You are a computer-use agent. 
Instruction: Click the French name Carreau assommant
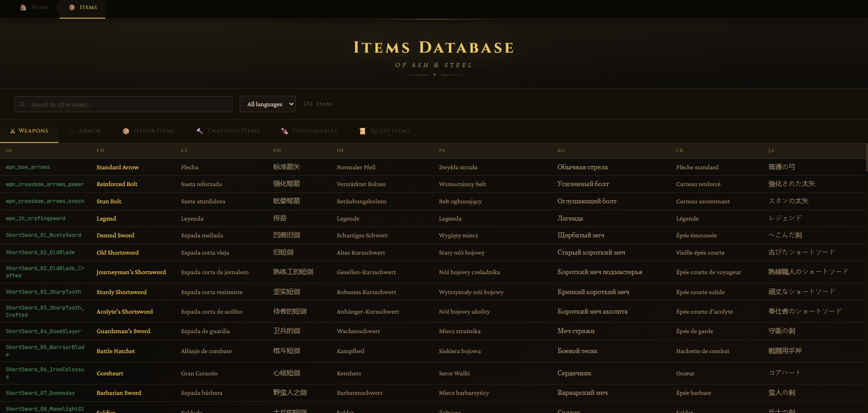(x=703, y=201)
